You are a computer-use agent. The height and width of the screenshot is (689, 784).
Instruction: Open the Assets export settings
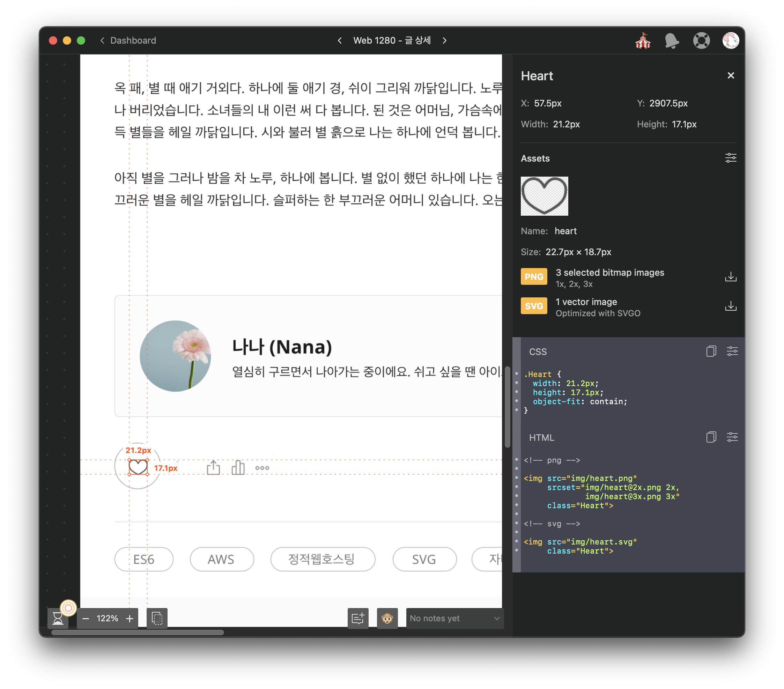[x=730, y=158]
